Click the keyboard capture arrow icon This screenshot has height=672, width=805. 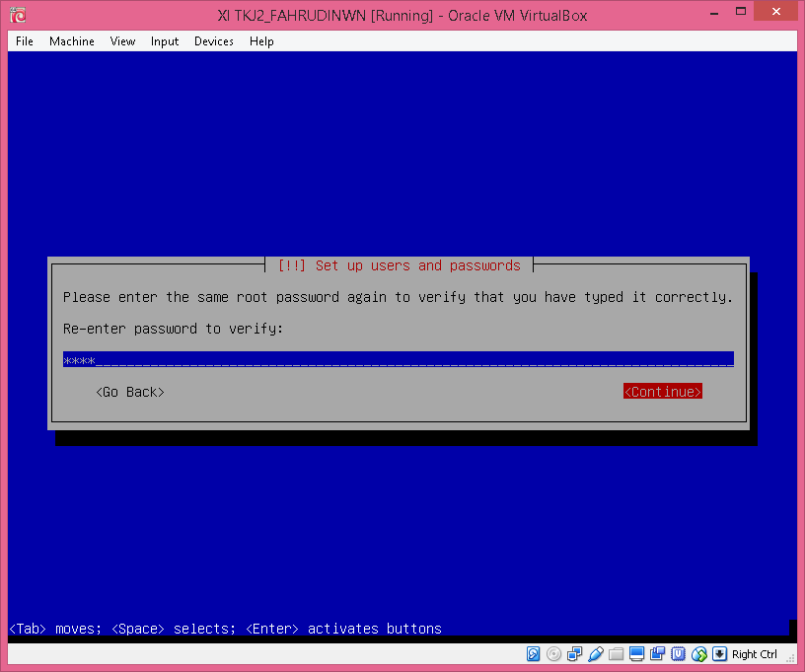pos(720,653)
